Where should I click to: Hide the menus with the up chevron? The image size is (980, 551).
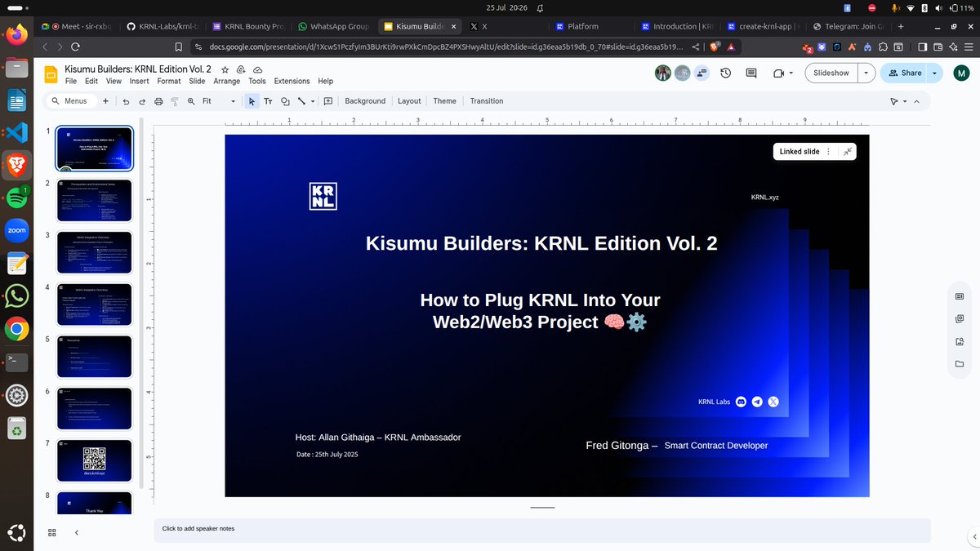point(916,101)
